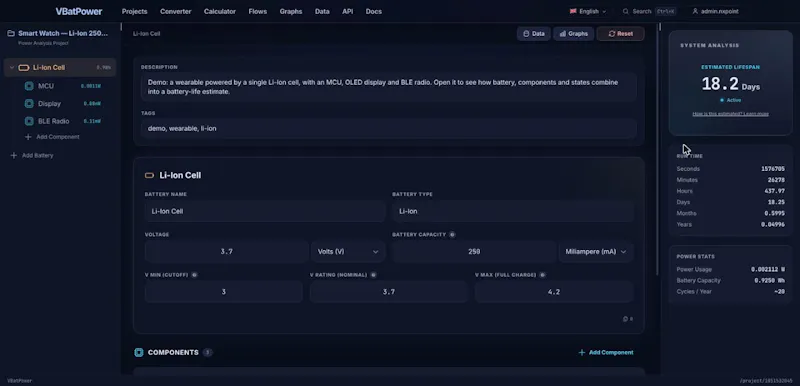Click the Components section chip icon
The image size is (800, 386).
click(x=139, y=352)
